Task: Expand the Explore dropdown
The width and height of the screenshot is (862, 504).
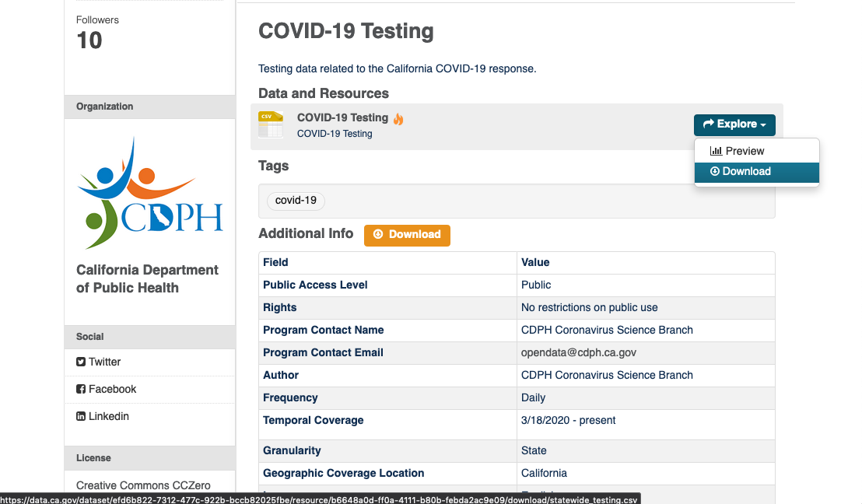Action: (734, 124)
